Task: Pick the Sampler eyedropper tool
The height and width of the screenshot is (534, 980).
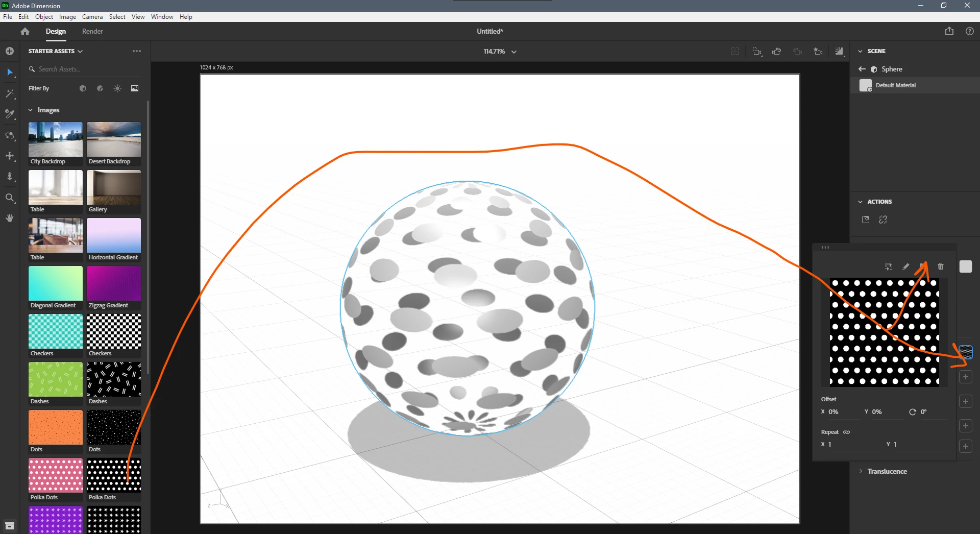Action: pos(10,114)
